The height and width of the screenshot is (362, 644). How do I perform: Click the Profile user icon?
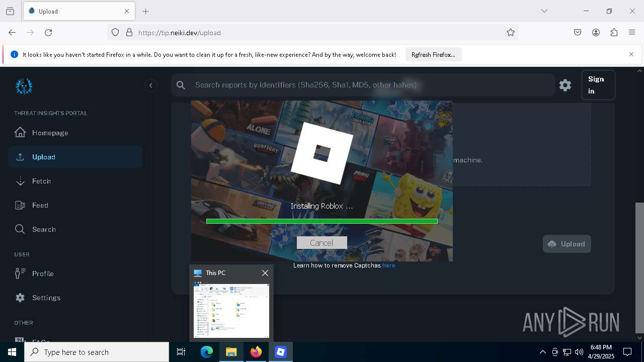point(20,274)
